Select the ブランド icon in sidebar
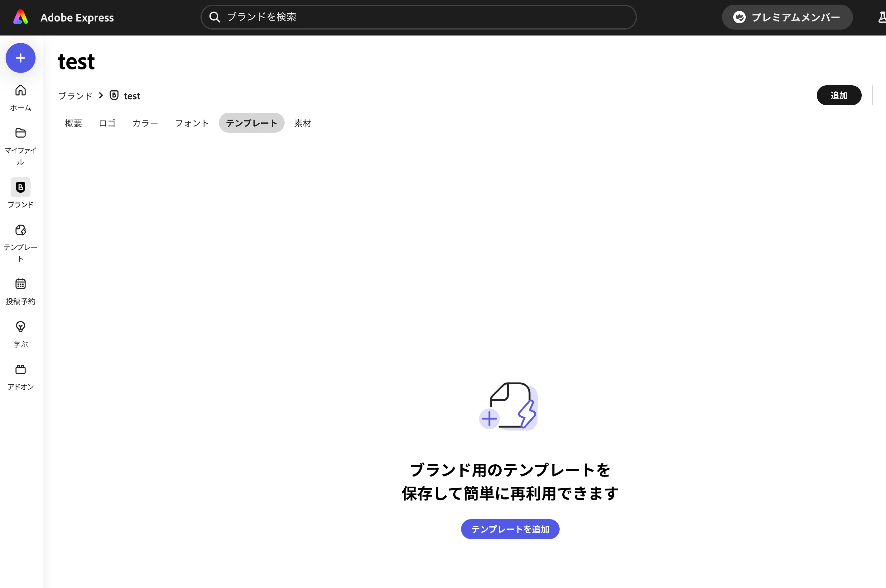 (21, 187)
